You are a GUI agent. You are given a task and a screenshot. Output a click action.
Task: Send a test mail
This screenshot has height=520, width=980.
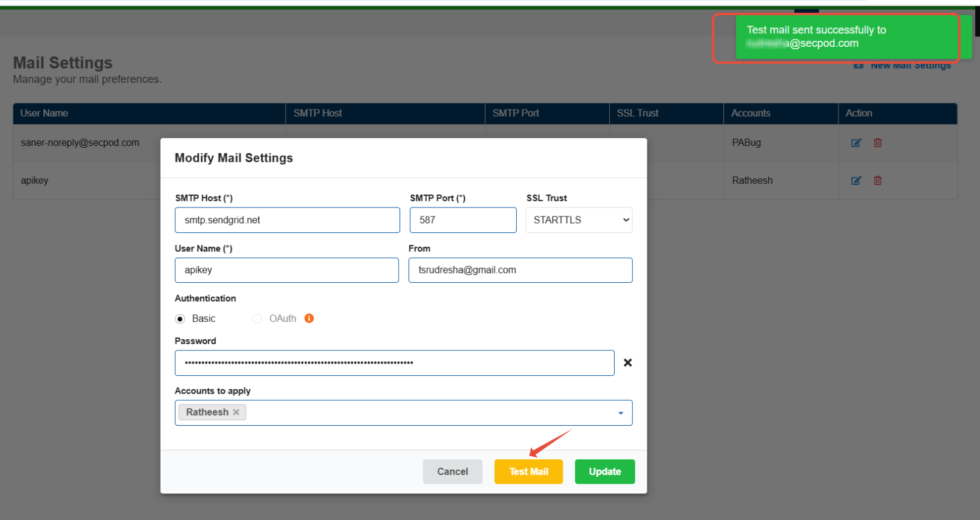click(529, 472)
